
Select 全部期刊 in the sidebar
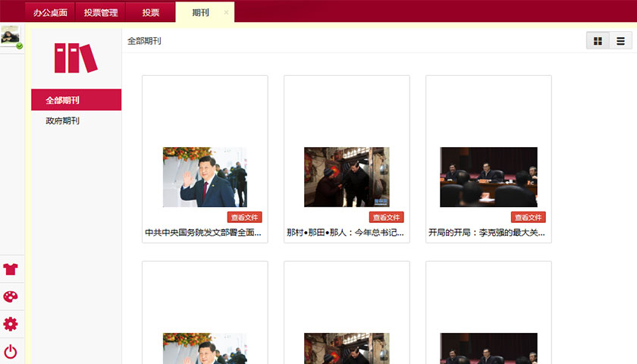click(77, 100)
